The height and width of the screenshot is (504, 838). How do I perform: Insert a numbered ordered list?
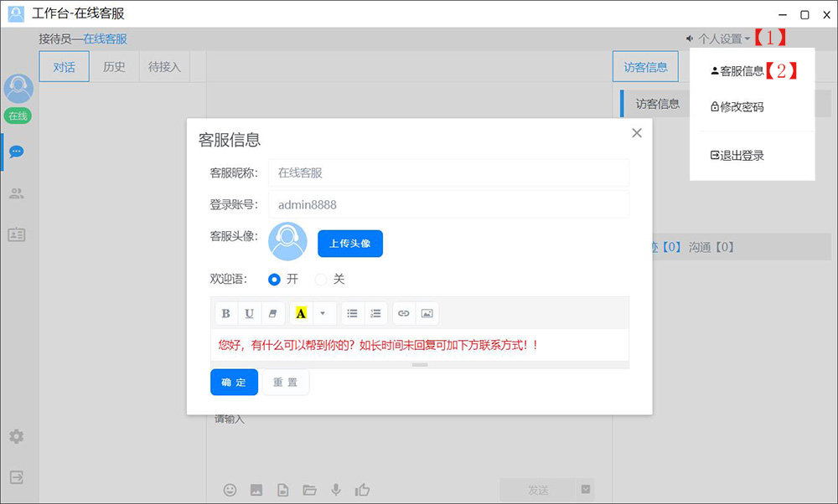(375, 313)
